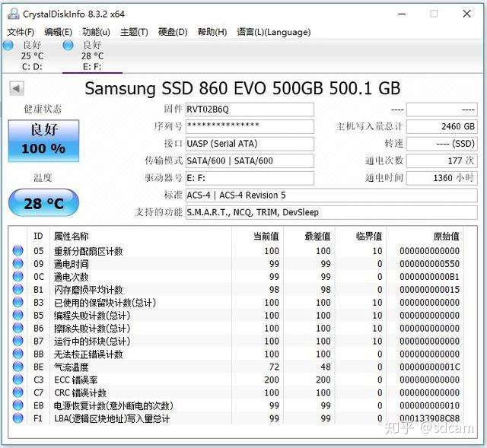Click the status circle for attribute 0C
The height and width of the screenshot is (448, 487).
point(18,276)
